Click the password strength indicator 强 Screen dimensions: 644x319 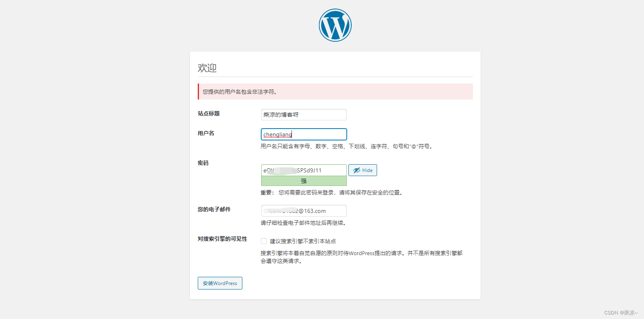pos(304,181)
